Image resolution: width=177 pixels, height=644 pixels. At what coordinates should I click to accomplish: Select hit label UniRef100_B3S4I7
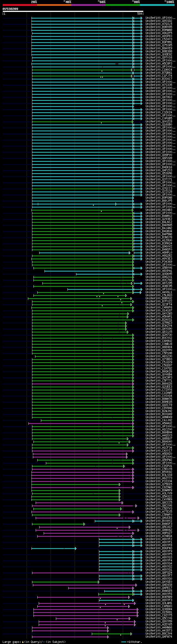pyautogui.click(x=159, y=79)
